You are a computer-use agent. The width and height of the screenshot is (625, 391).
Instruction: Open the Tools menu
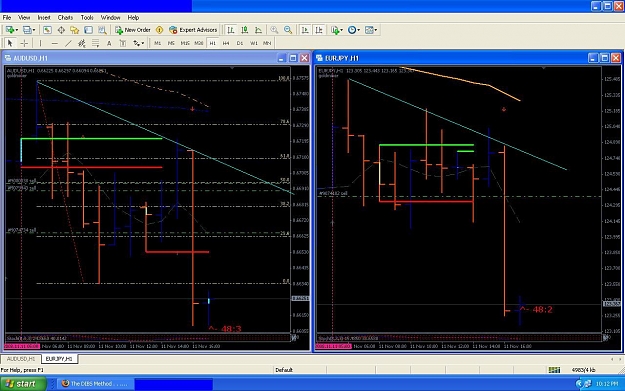click(87, 18)
